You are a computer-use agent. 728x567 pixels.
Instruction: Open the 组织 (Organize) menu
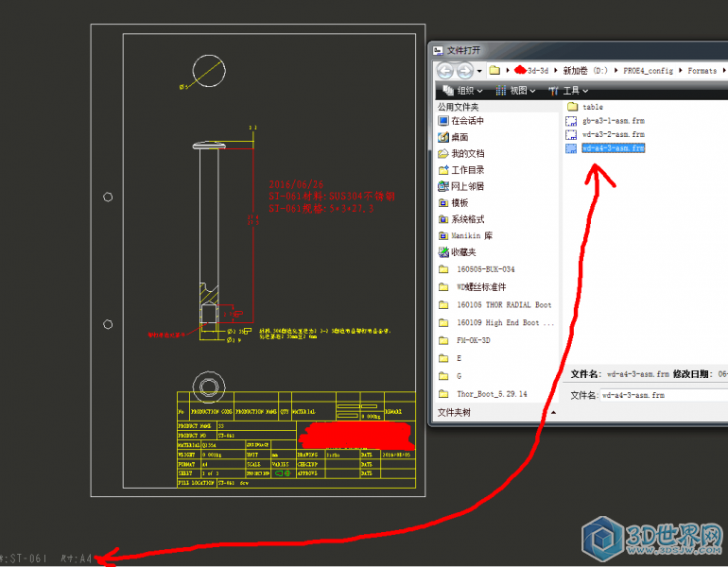[463, 91]
